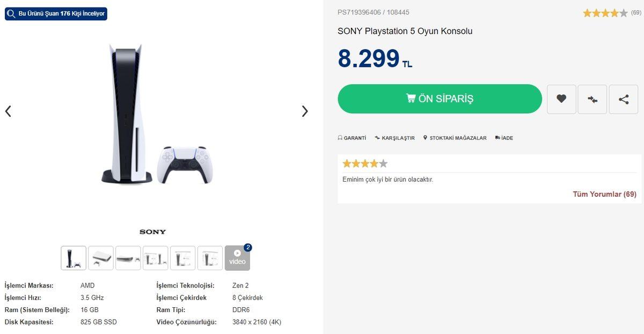Open Tüm Yorumlar (69) reviews link
The width and height of the screenshot is (644, 334).
pos(603,194)
